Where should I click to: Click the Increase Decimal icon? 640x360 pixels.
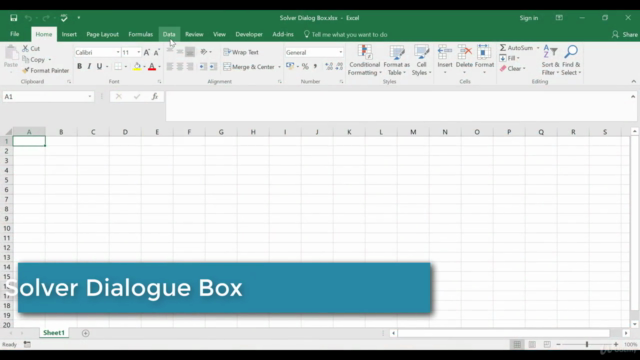pos(329,67)
